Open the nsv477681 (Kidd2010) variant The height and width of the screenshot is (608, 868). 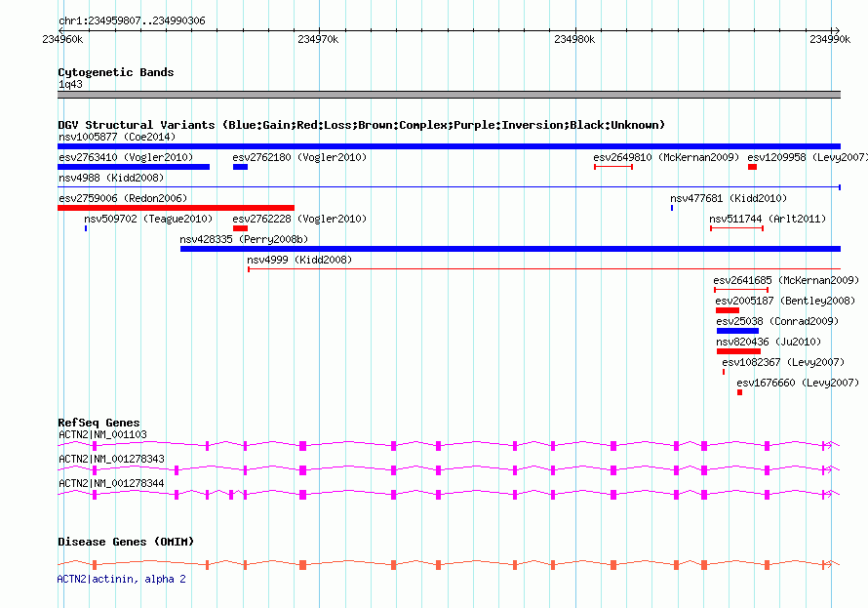pyautogui.click(x=729, y=198)
